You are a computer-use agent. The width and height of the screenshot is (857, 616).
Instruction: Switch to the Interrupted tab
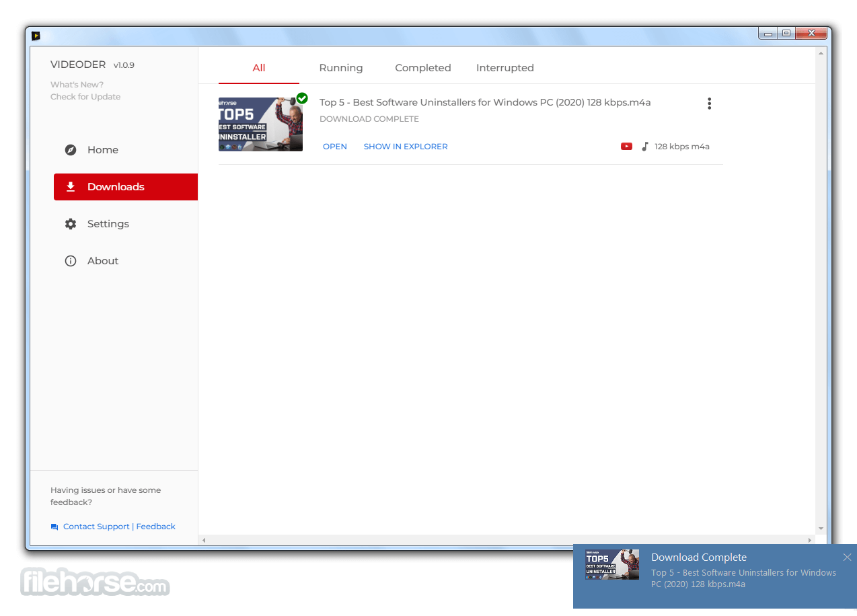click(505, 68)
